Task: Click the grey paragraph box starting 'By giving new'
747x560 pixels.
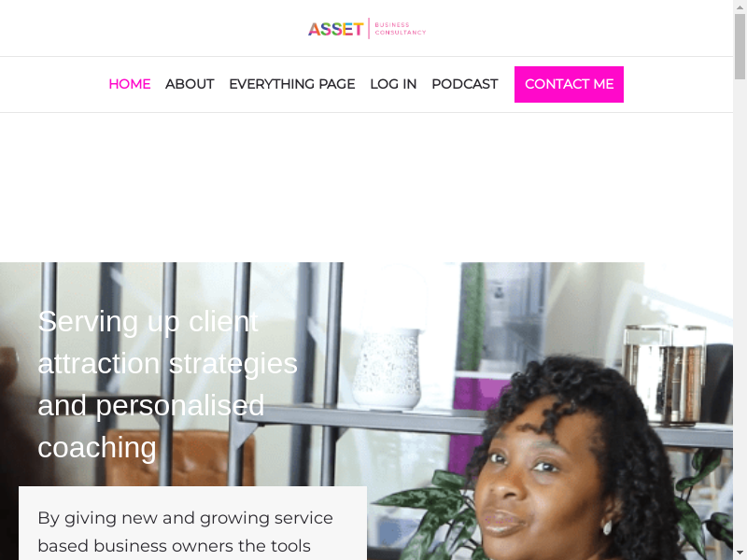Action: coord(192,523)
